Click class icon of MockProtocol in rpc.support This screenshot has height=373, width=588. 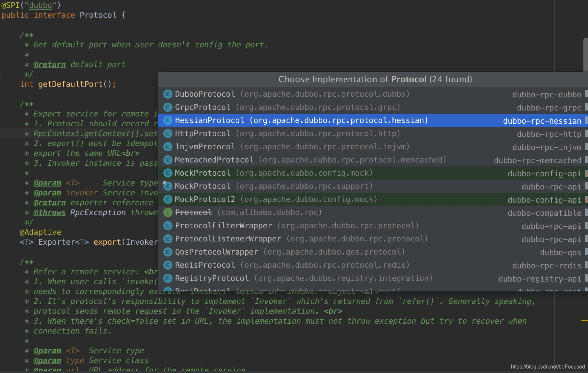(x=168, y=186)
